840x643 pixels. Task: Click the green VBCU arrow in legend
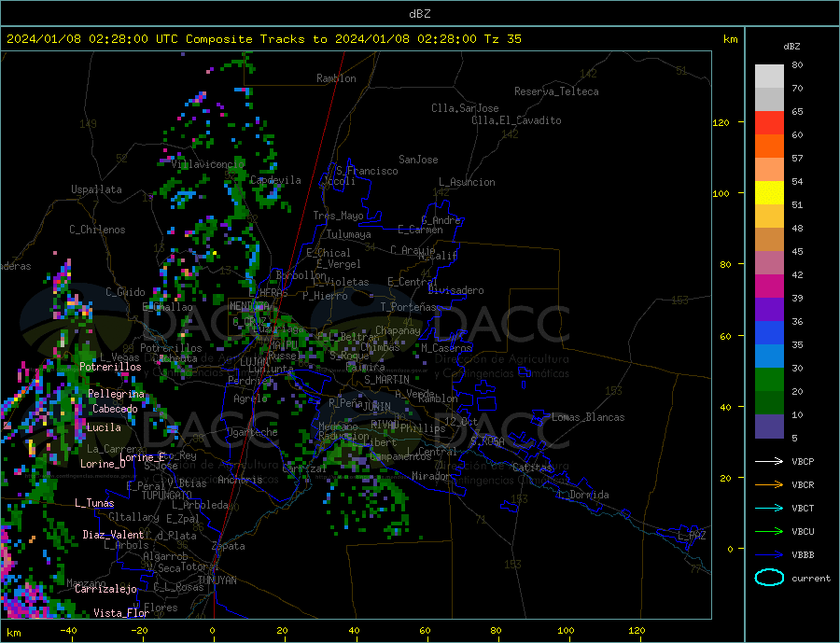(x=769, y=532)
